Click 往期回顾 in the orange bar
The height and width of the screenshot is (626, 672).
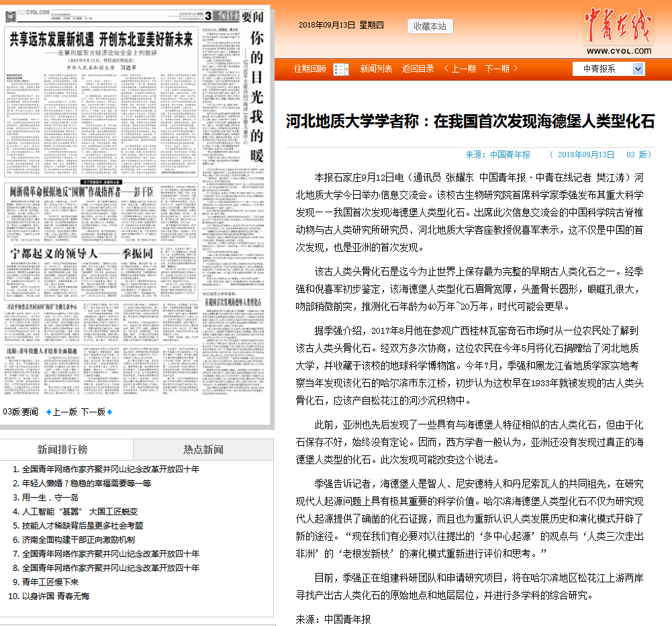click(310, 69)
